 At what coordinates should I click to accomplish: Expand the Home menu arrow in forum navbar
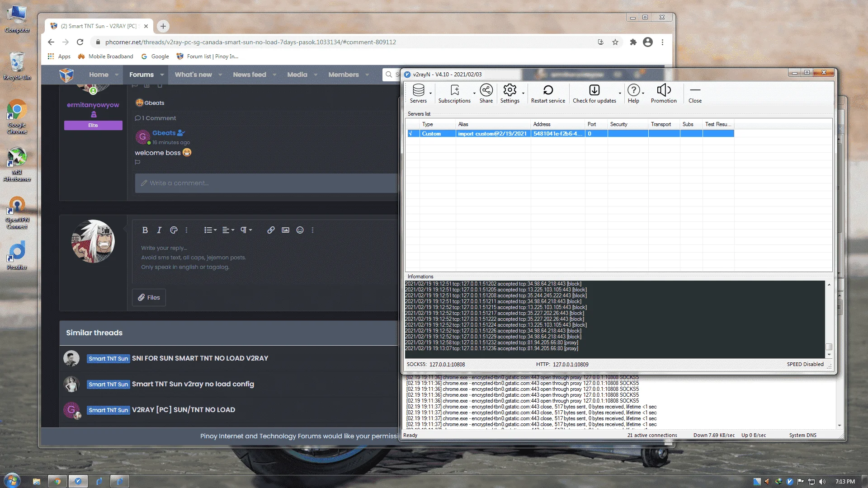117,75
